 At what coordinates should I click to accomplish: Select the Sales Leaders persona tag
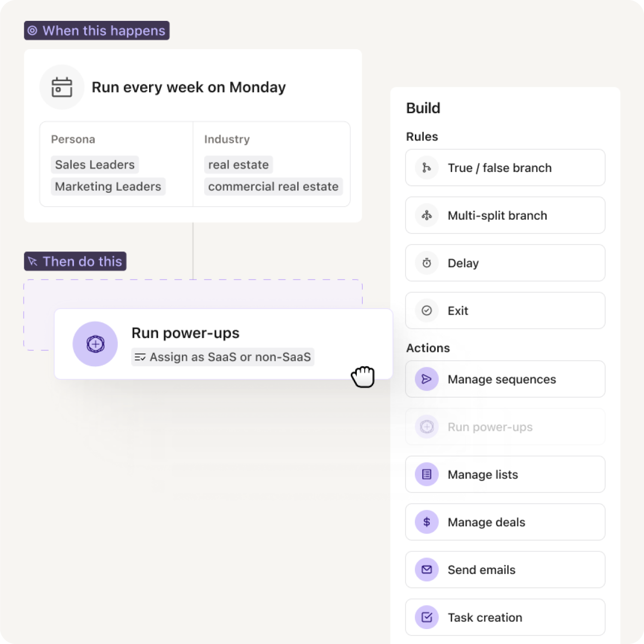pyautogui.click(x=94, y=164)
